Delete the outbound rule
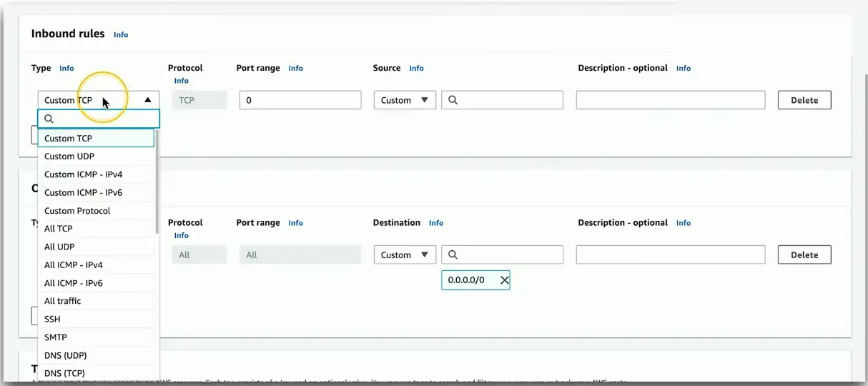The image size is (868, 386). pyautogui.click(x=804, y=254)
